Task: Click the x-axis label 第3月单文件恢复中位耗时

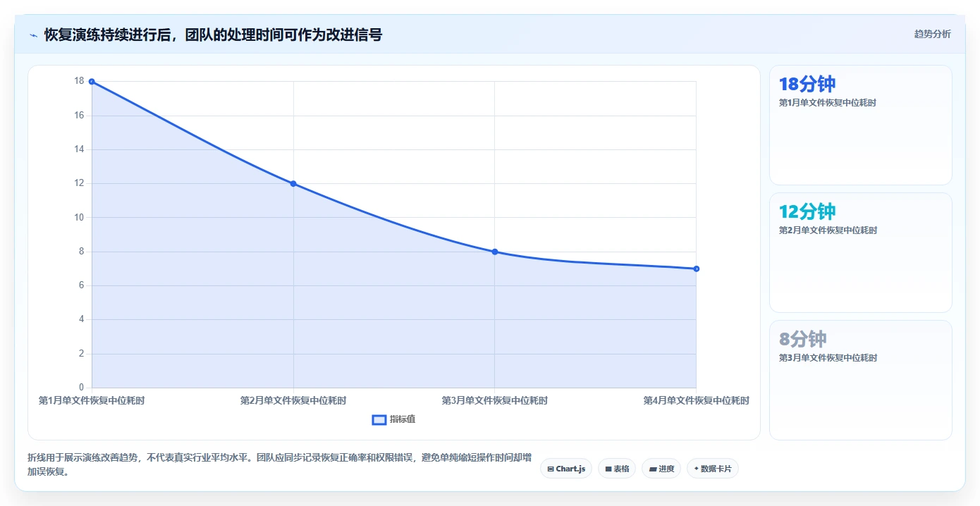Action: pyautogui.click(x=495, y=400)
